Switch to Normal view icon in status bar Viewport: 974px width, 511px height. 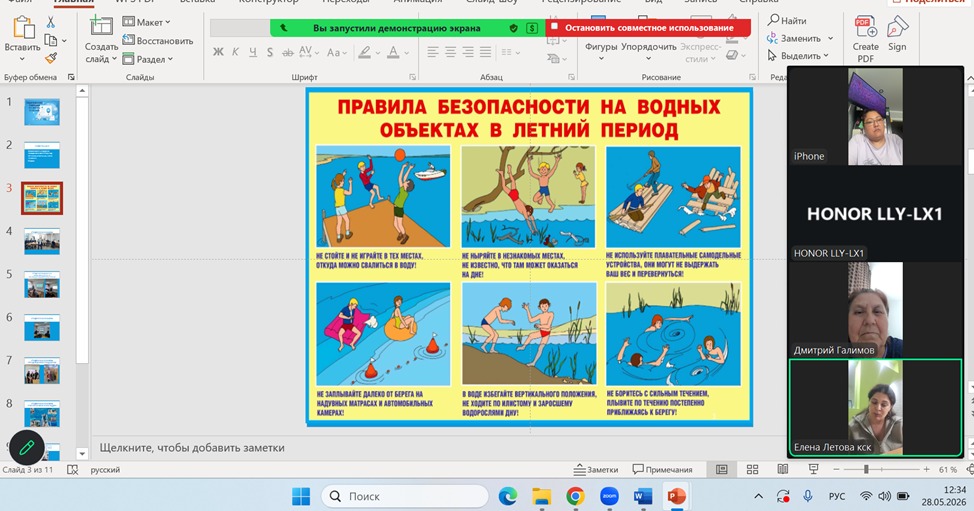(x=722, y=469)
